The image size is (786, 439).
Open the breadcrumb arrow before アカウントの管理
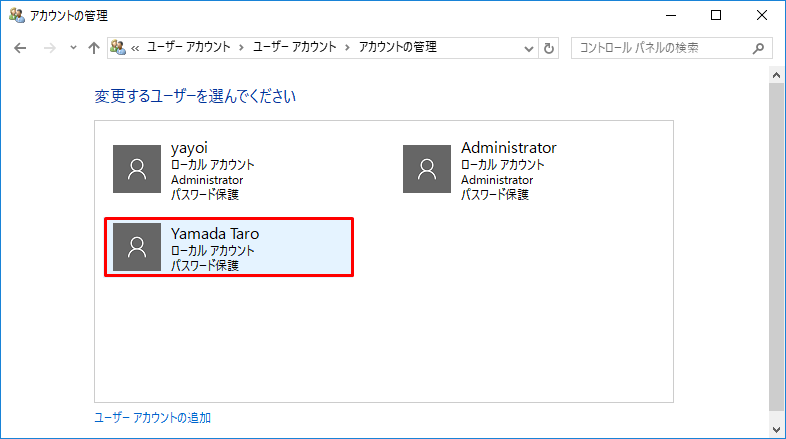[x=347, y=48]
